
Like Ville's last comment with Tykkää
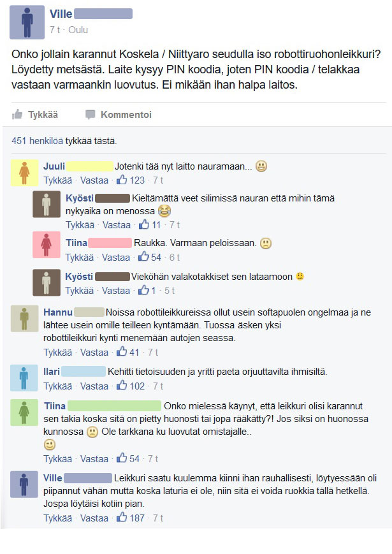[57, 518]
